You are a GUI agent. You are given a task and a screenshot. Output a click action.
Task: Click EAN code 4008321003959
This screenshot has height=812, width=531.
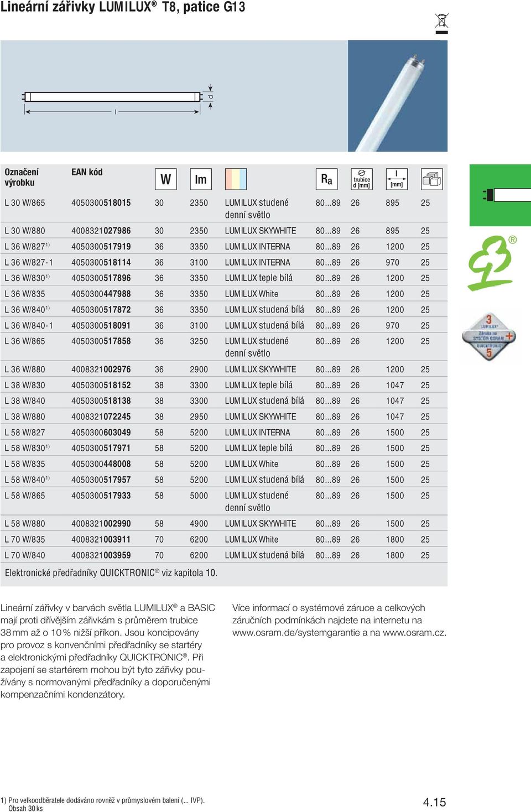[x=101, y=555]
